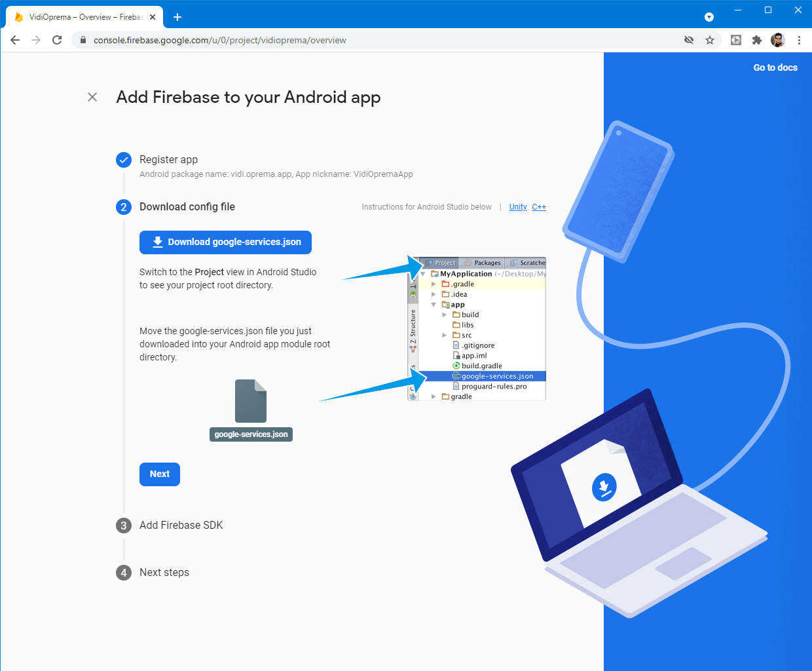Viewport: 812px width, 671px height.
Task: Click the Download google-services.json button
Action: [225, 242]
